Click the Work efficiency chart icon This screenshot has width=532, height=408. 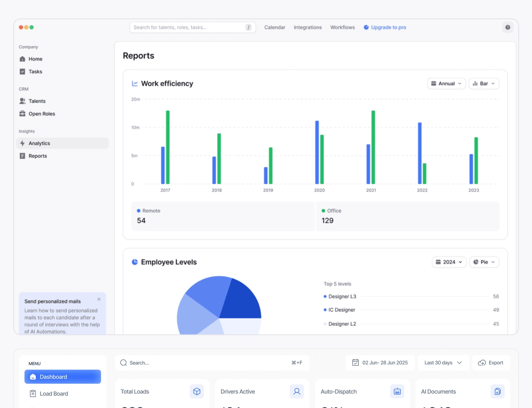coord(135,83)
